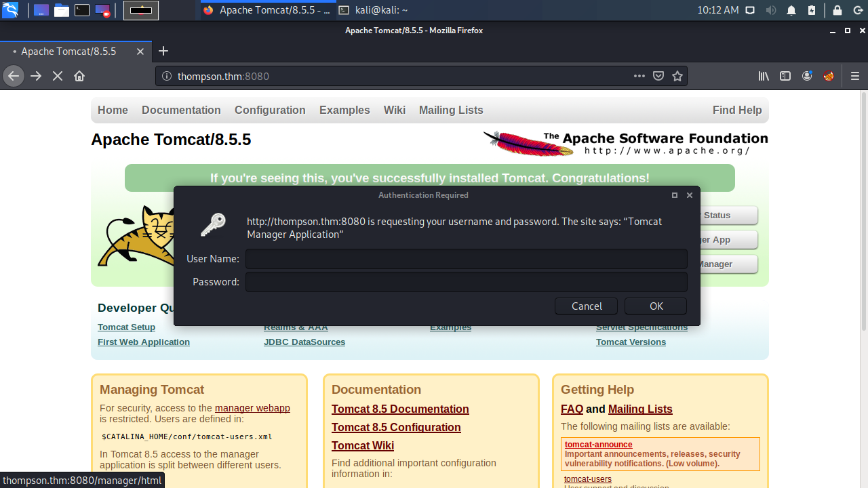Go back using Firefox back arrow
Image resolution: width=868 pixels, height=488 pixels.
pos(14,76)
